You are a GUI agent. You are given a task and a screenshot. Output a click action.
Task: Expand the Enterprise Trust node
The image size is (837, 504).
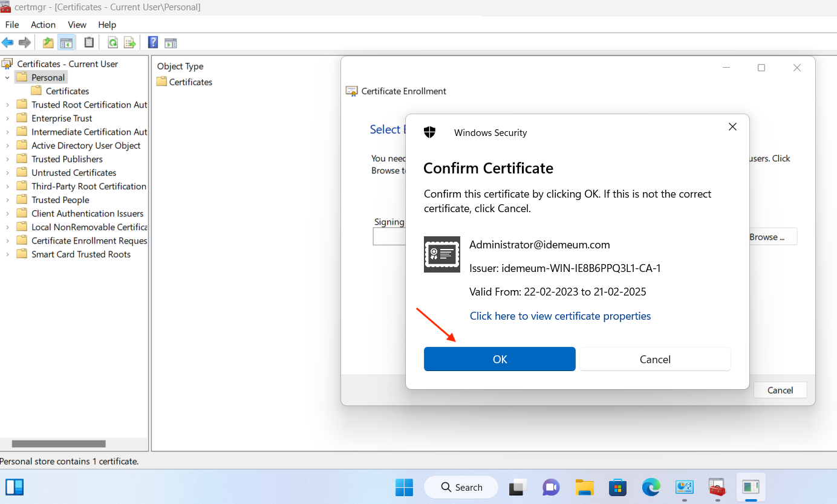[x=7, y=118]
